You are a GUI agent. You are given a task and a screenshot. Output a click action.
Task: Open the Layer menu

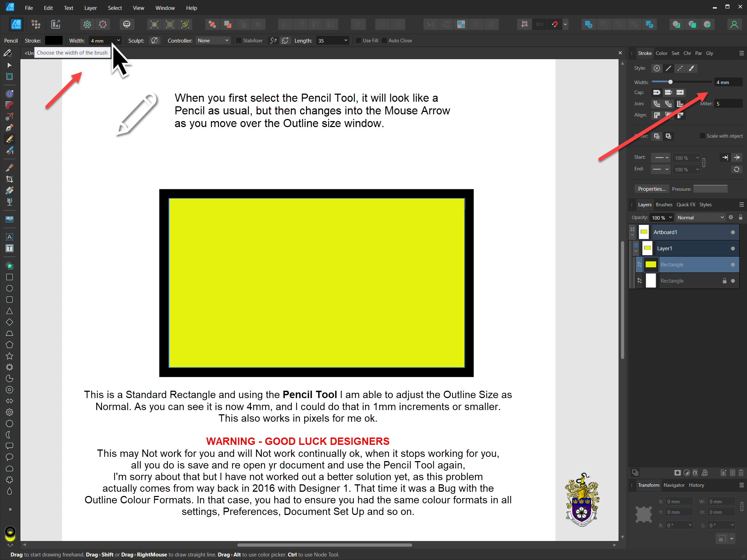(90, 8)
